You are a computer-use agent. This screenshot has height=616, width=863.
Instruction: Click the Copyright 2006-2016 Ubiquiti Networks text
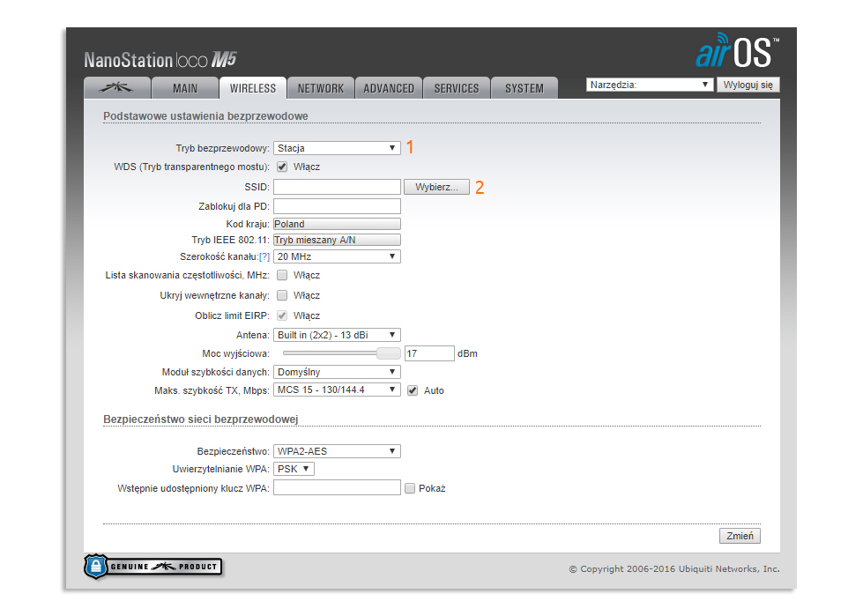[674, 568]
